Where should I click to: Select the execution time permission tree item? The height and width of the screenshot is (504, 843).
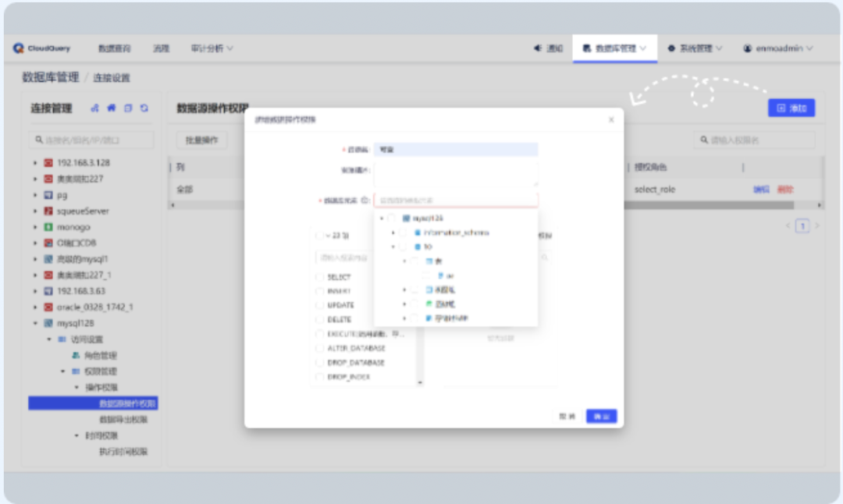(x=123, y=452)
